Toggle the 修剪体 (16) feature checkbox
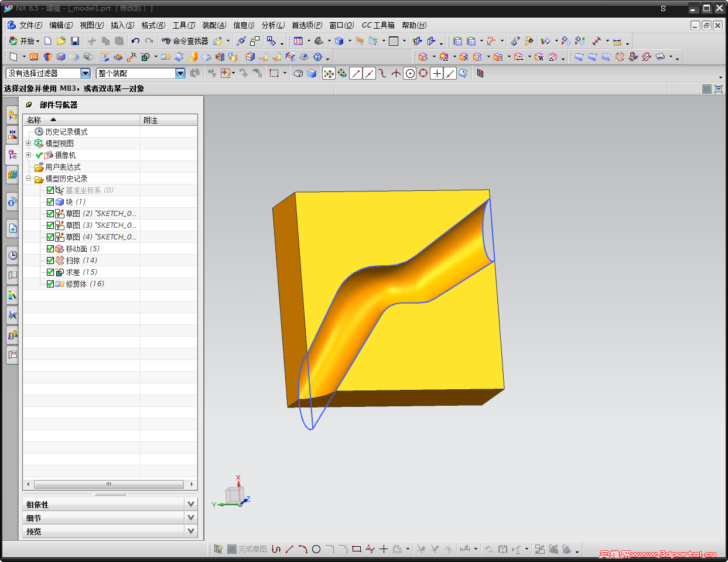This screenshot has width=728, height=562. point(50,284)
